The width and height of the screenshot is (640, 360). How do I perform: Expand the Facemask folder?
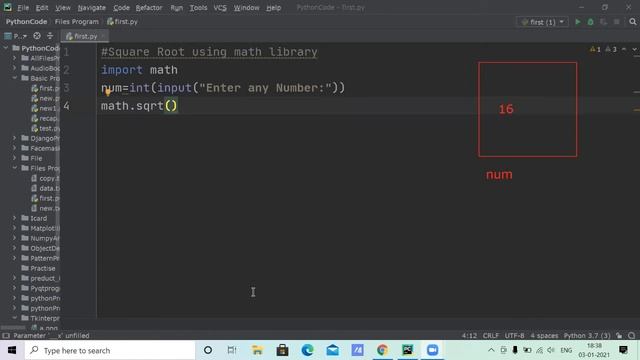15,148
